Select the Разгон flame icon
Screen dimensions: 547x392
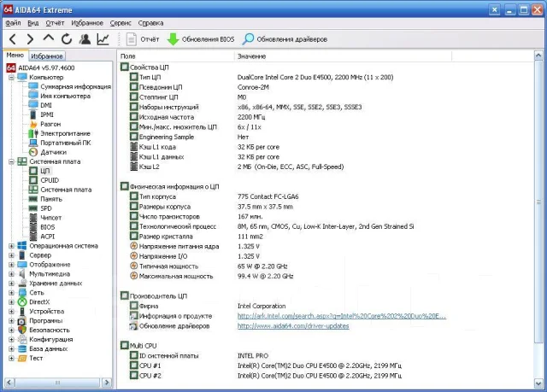coord(33,124)
